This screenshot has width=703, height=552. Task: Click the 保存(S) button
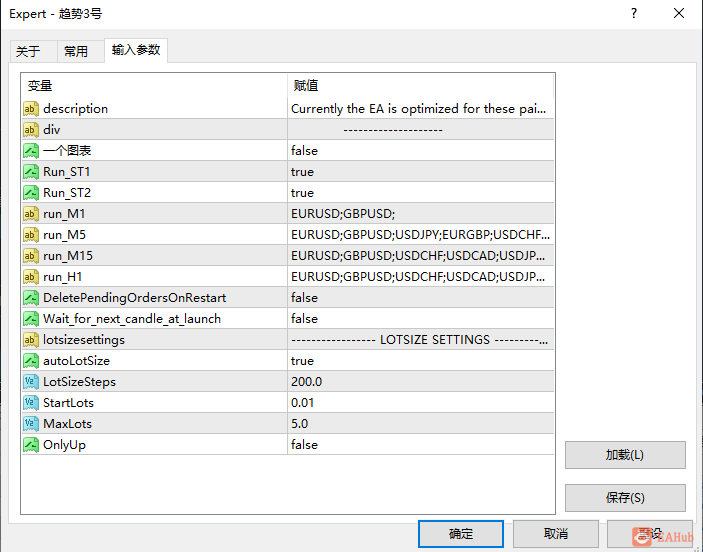[x=625, y=497]
